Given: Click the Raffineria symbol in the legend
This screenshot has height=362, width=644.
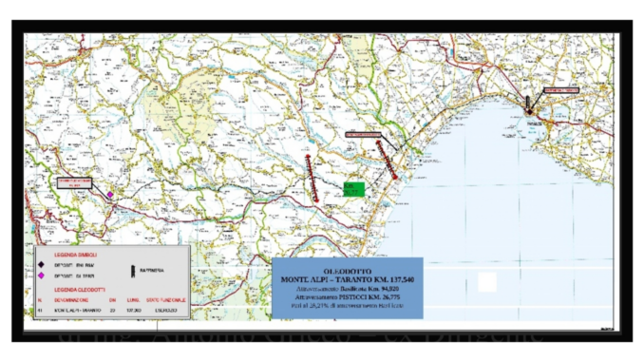Looking at the screenshot, I should point(133,271).
